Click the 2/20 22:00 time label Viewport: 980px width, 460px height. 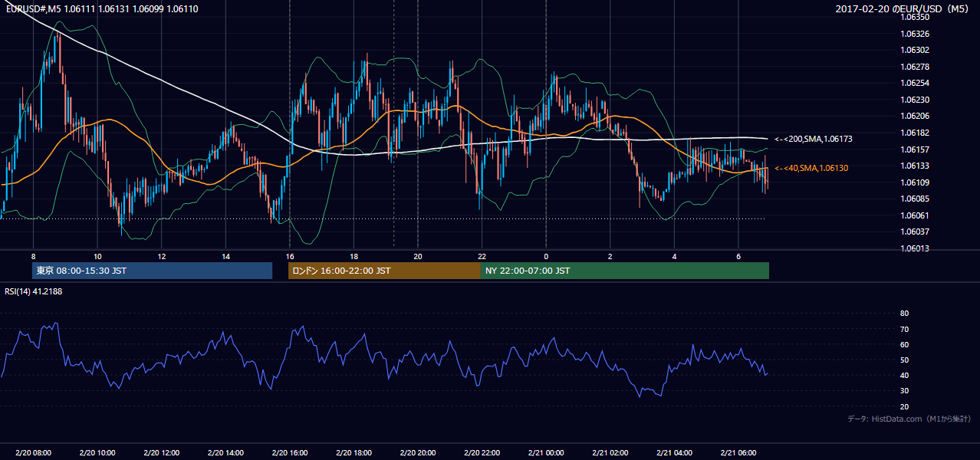tap(482, 453)
